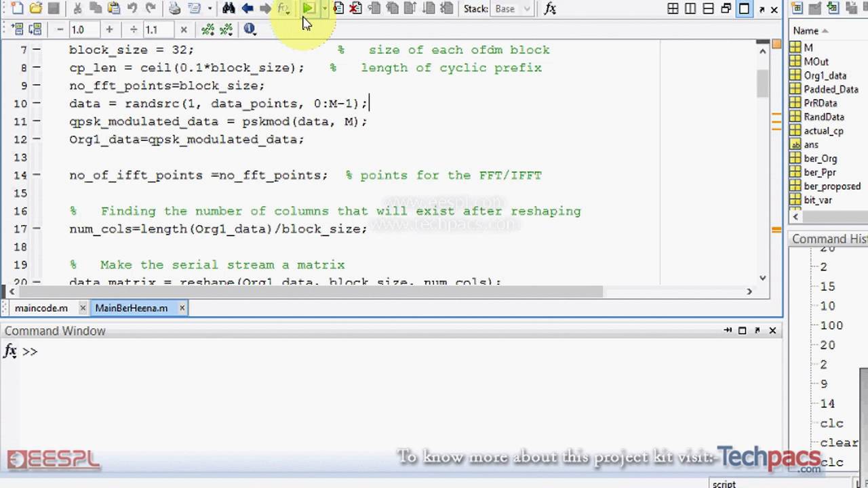Click editor horizontal scrollbar right arrow
Screen dimensions: 868x488
tap(749, 291)
